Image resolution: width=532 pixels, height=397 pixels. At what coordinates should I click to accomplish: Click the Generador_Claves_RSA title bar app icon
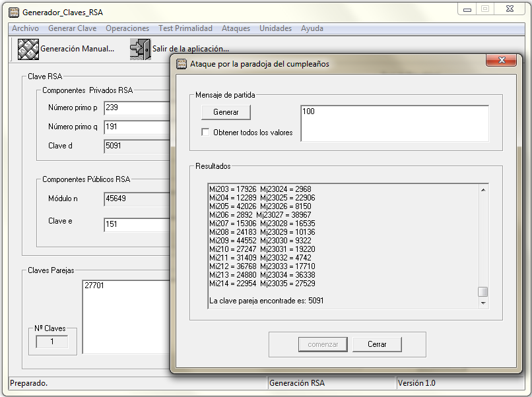13,13
